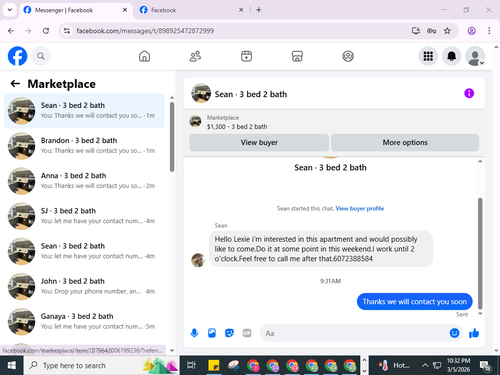Click the chat list scrollbar thumb

pos(172,137)
